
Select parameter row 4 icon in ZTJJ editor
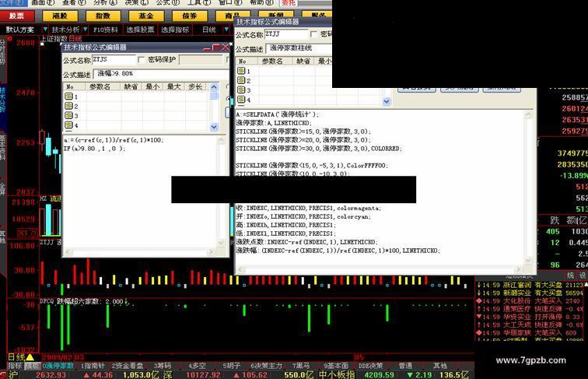[x=241, y=100]
